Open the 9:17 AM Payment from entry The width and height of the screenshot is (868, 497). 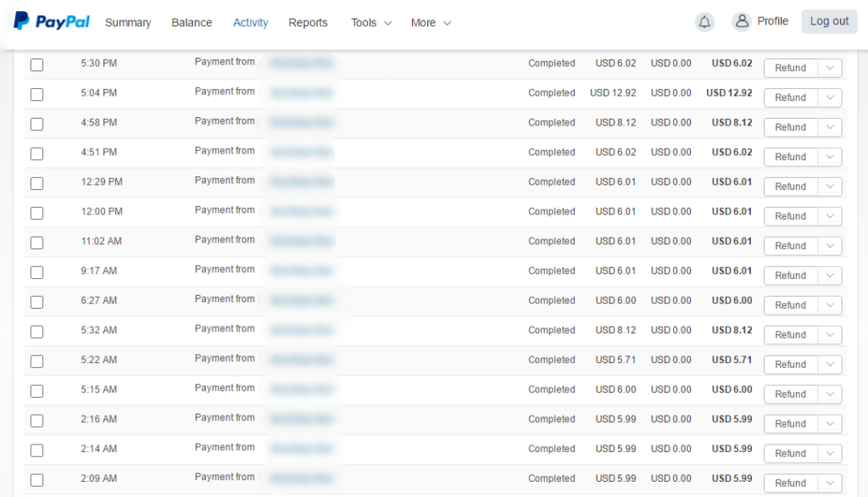coord(225,270)
